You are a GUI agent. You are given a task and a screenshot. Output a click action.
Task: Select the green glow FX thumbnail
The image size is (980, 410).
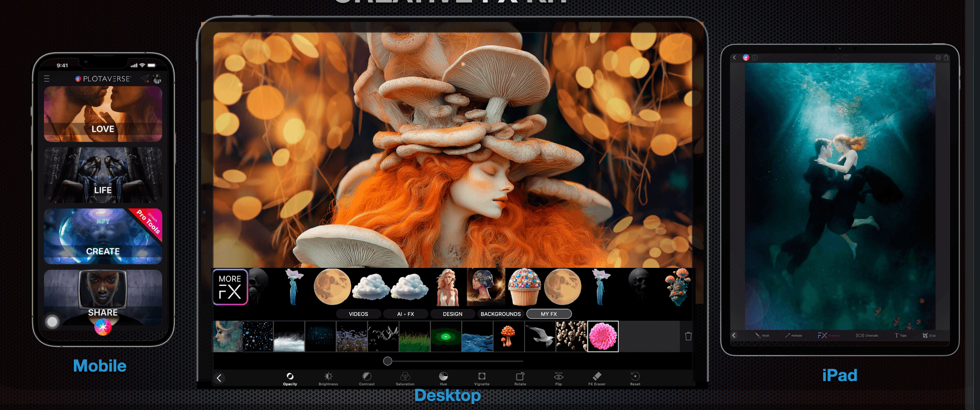click(x=446, y=336)
